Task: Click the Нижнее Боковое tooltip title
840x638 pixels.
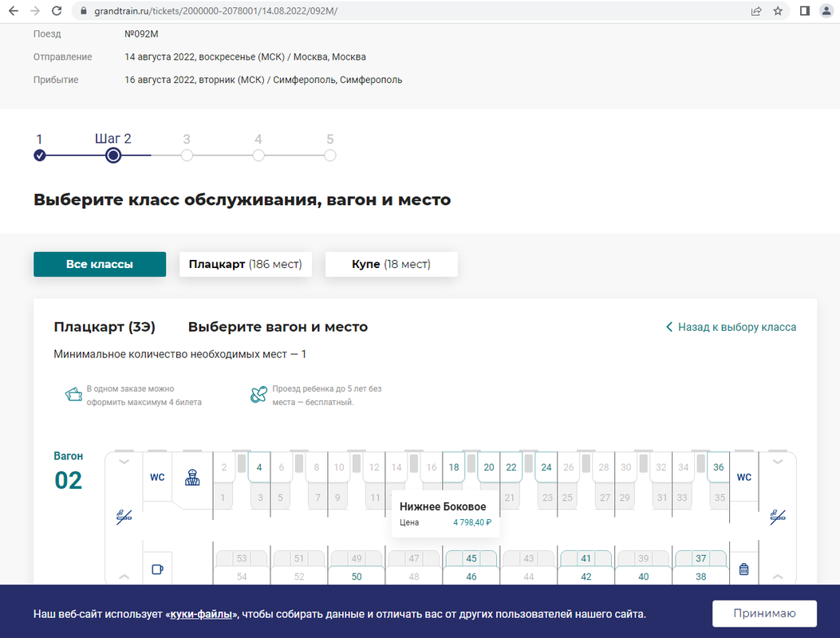Action: pos(443,506)
